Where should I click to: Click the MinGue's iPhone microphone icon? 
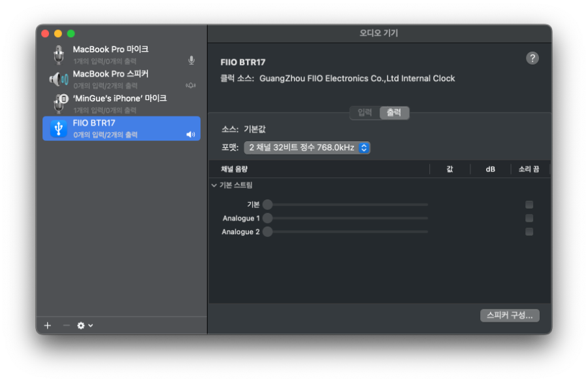(60, 103)
